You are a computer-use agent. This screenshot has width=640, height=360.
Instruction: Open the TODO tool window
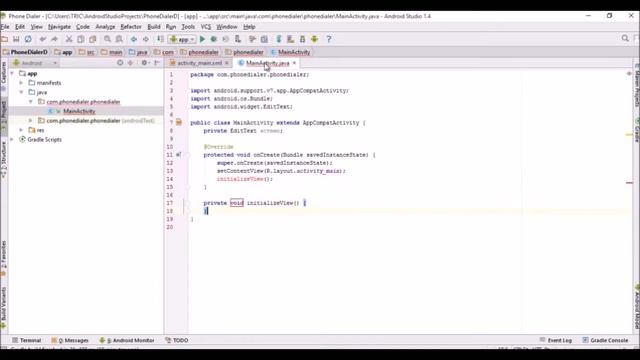pyautogui.click(x=177, y=340)
